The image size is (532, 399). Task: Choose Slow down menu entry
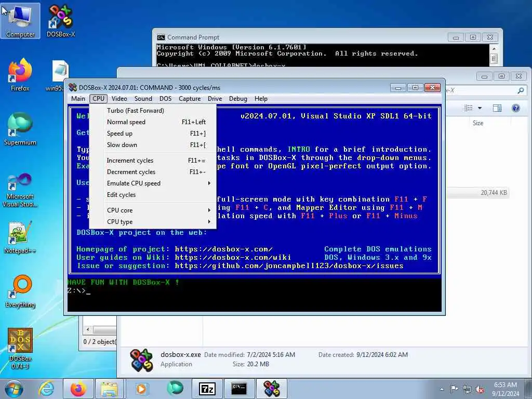click(x=153, y=145)
